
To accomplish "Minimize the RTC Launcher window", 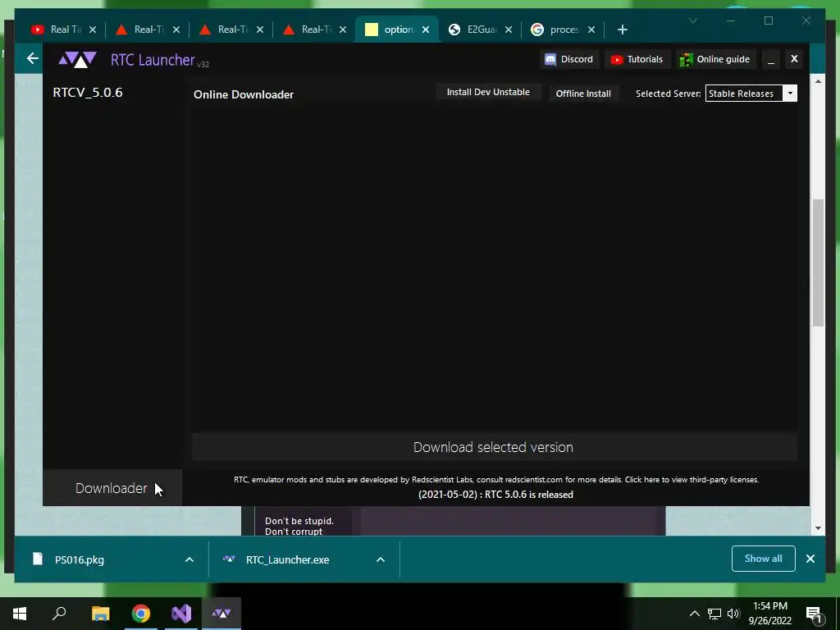I will point(771,59).
